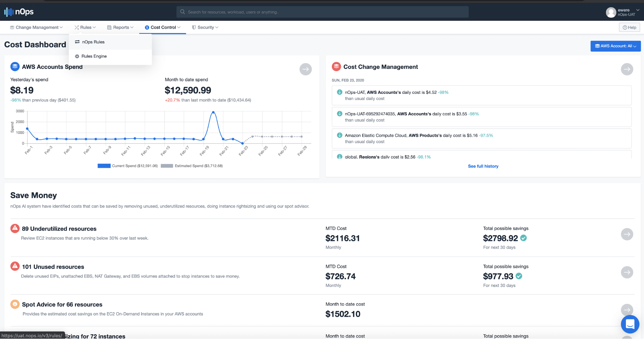Viewport: 644px width, 339px height.
Task: Click the nOps Rules arrows icon
Action: tap(77, 42)
